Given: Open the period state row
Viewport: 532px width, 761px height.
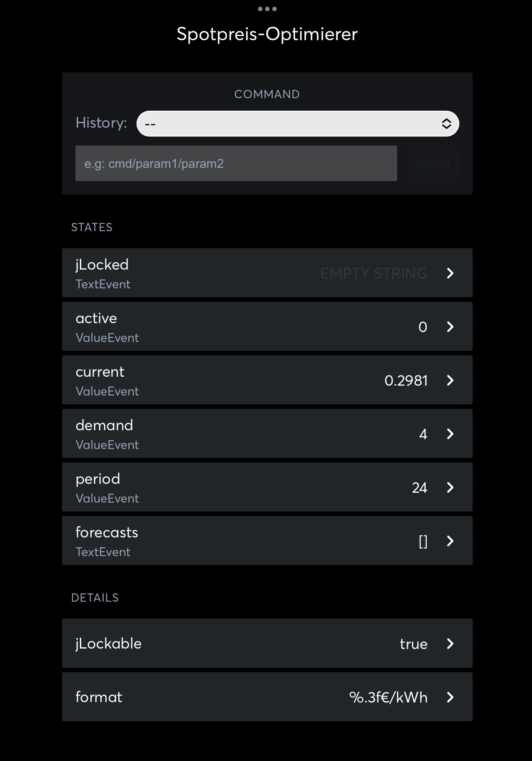Looking at the screenshot, I should (267, 487).
